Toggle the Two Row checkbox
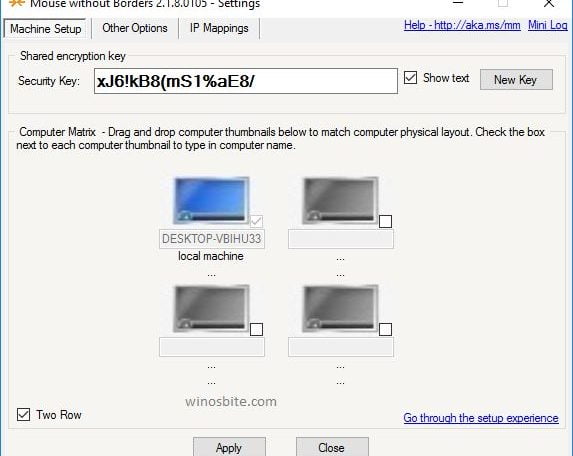 click(23, 414)
